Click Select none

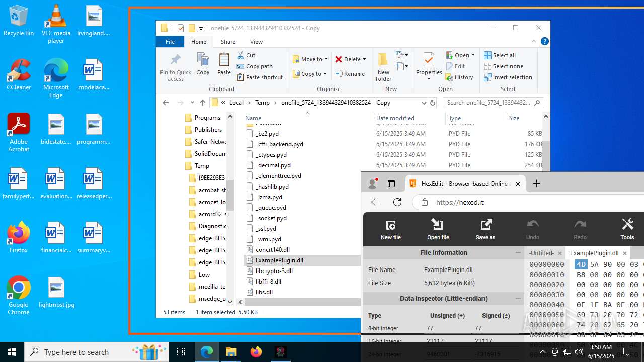[x=503, y=66]
